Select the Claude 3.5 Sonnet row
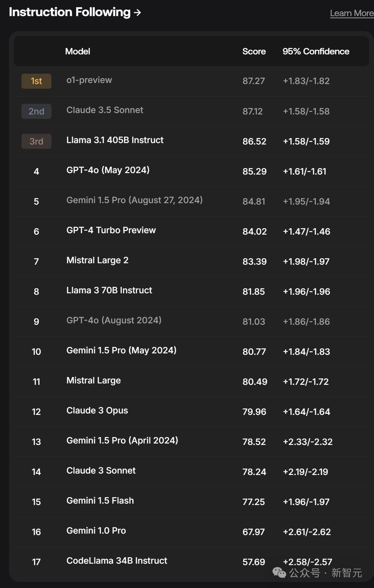374x588 pixels. click(105, 110)
